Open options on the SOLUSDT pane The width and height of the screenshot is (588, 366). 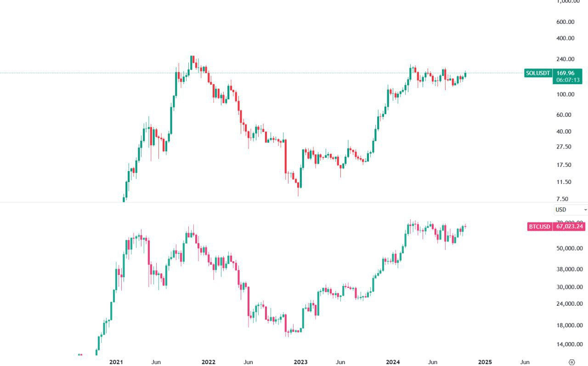point(537,73)
